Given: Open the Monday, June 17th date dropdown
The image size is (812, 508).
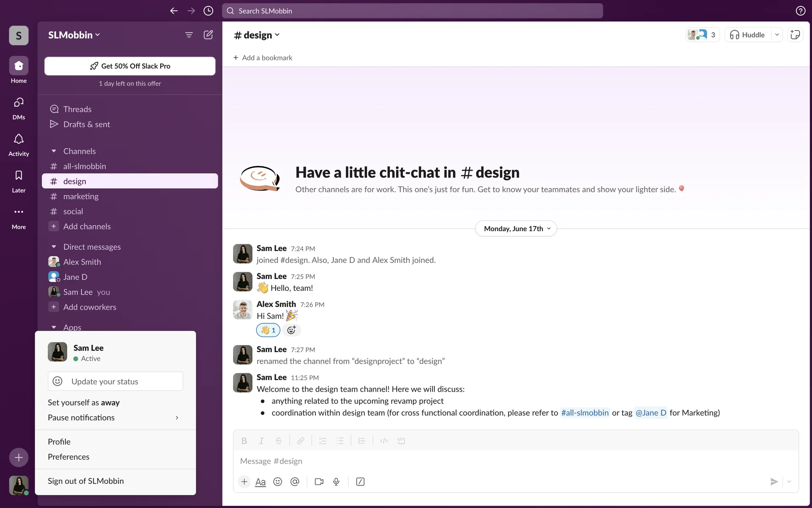Looking at the screenshot, I should coord(516,229).
